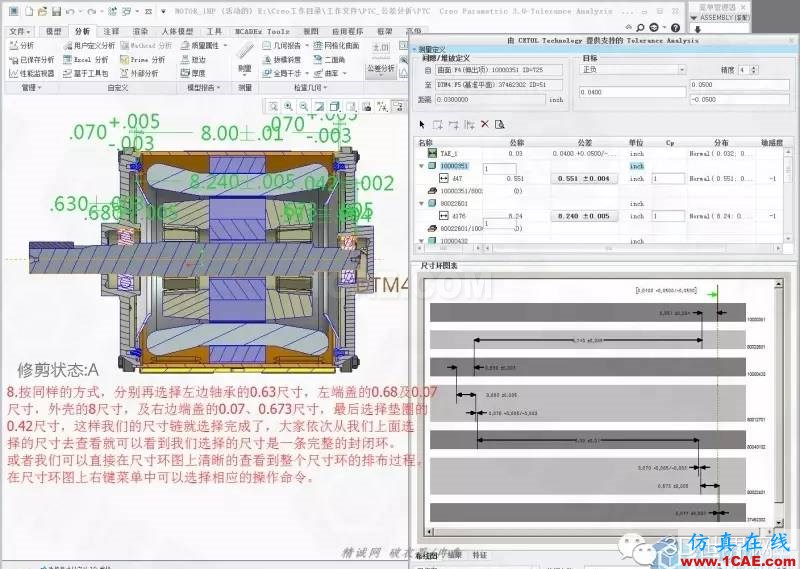Choose 拔模斜度 analysis
This screenshot has height=569, width=800.
pyautogui.click(x=282, y=60)
